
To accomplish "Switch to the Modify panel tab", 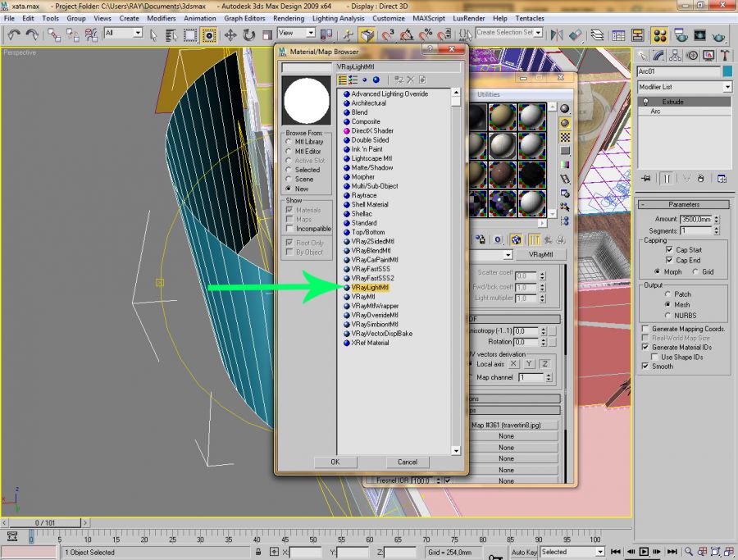I will click(658, 56).
